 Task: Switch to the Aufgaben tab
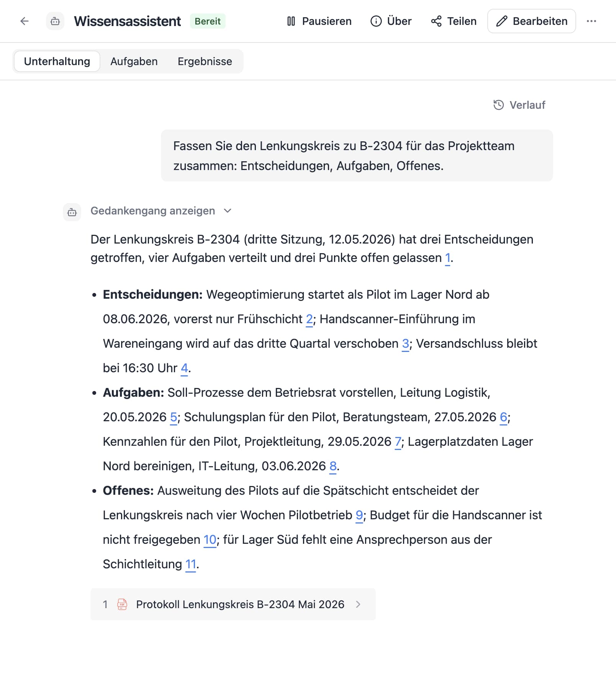click(134, 61)
